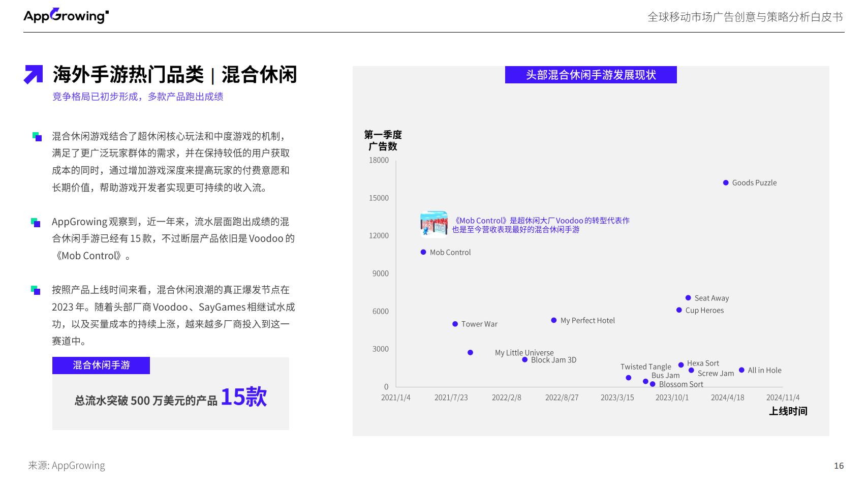This screenshot has height=488, width=868.
Task: Click the Bus Jam label
Action: tap(665, 375)
